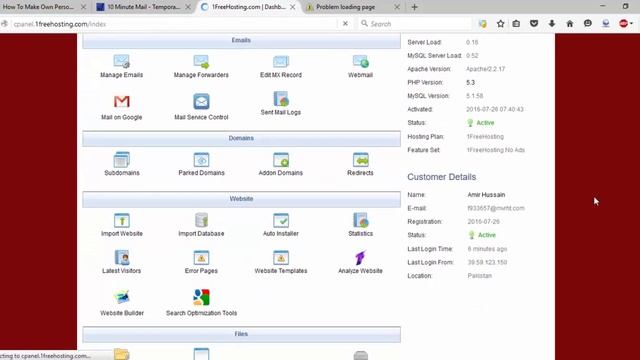
Task: Launch the Auto Installer icon
Action: tap(281, 220)
